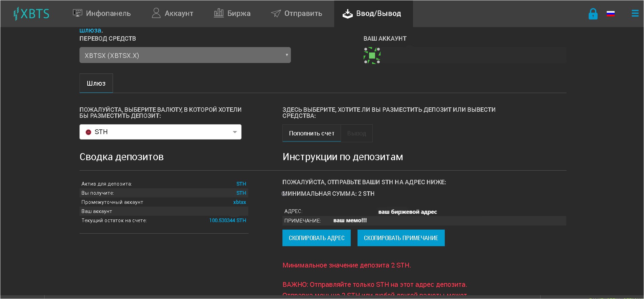Click the green account identicon avatar
This screenshot has height=299, width=644.
tap(372, 56)
